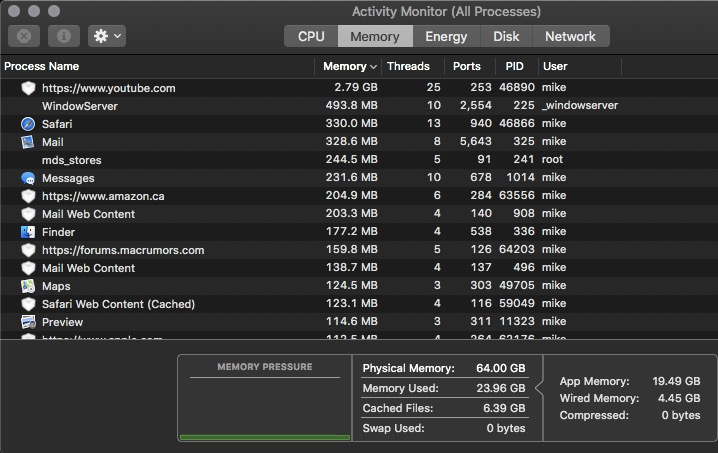Click shield icon of Mail Web Content 203.3 MB
This screenshot has width=718, height=453.
point(28,214)
